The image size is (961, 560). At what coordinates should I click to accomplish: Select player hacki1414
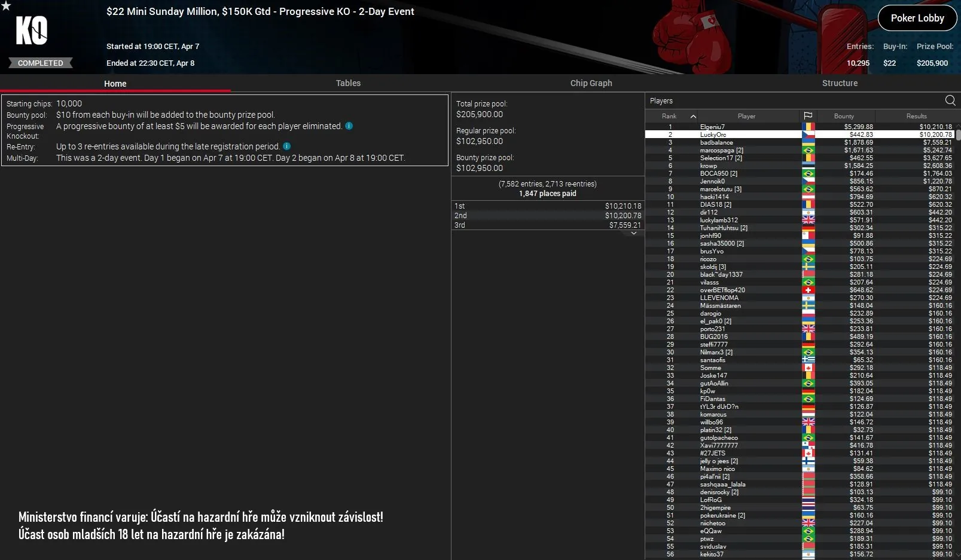tap(800, 197)
